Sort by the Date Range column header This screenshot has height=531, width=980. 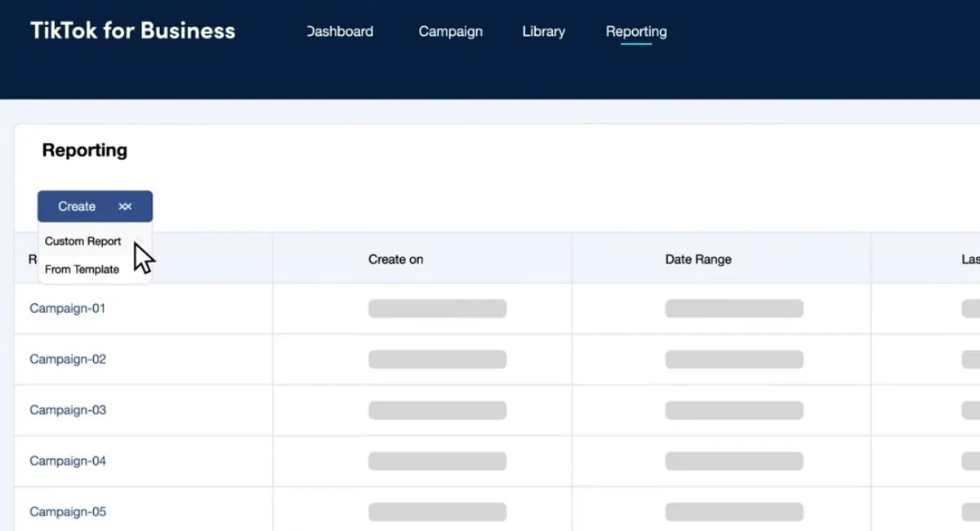click(697, 260)
